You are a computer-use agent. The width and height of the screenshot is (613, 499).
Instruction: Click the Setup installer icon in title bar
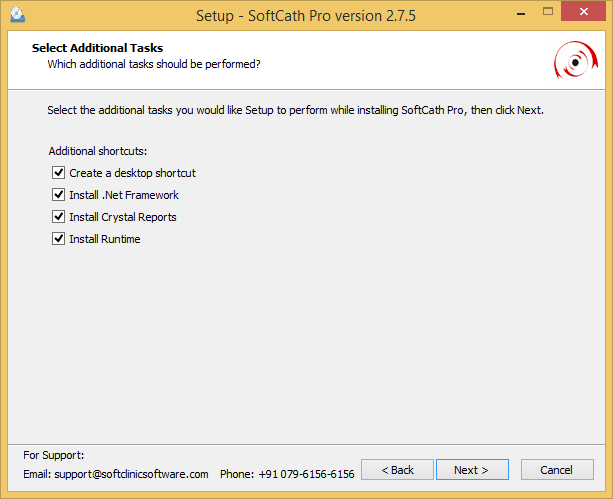(x=17, y=16)
